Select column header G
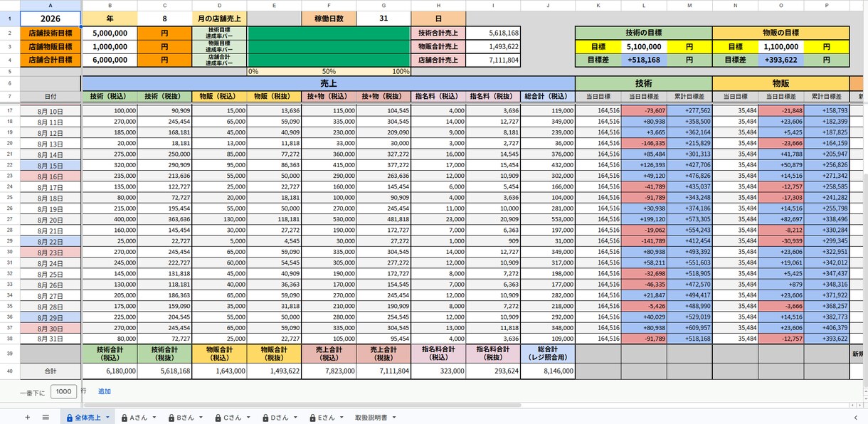868x424 pixels. coord(384,5)
